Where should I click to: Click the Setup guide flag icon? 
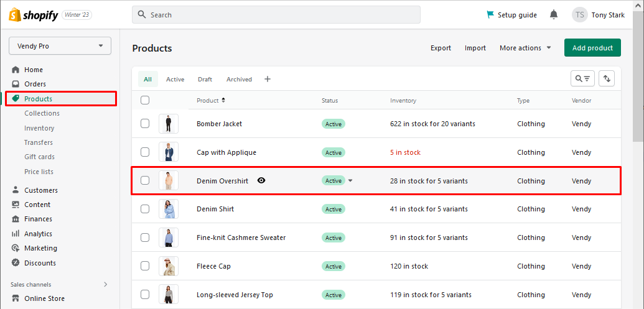[490, 15]
